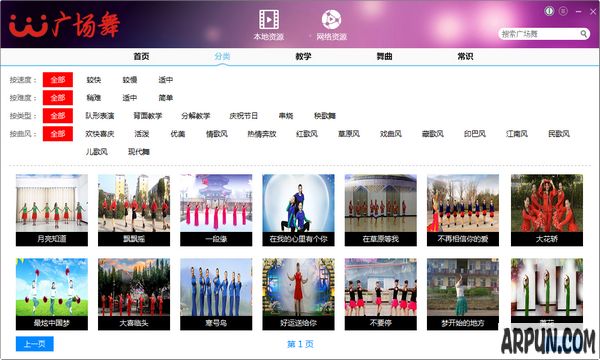Filter difficulty by 简单

tap(166, 98)
